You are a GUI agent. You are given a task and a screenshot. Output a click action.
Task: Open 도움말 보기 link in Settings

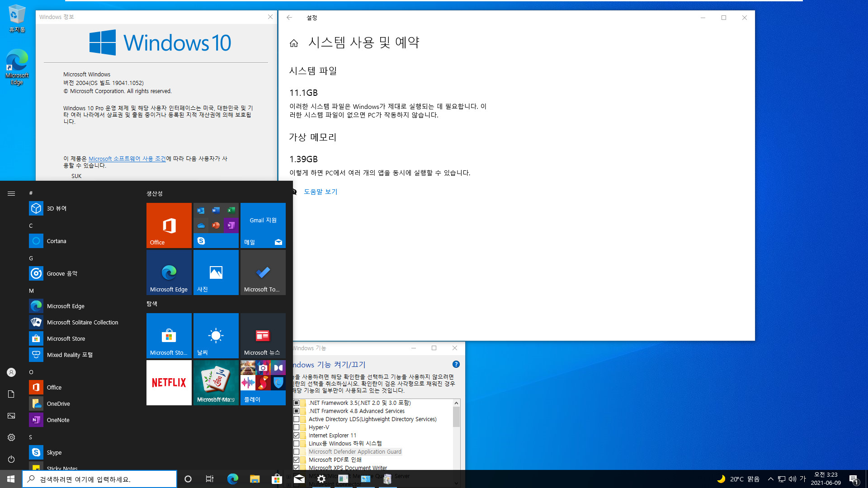pos(321,192)
